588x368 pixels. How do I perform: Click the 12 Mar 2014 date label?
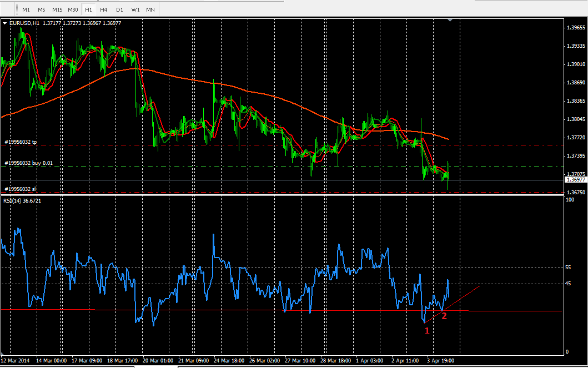(15, 360)
